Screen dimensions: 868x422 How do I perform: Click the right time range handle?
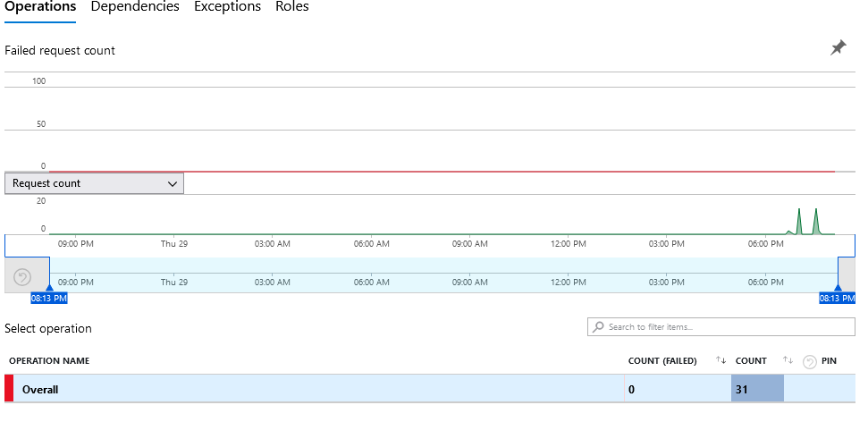[x=838, y=289]
